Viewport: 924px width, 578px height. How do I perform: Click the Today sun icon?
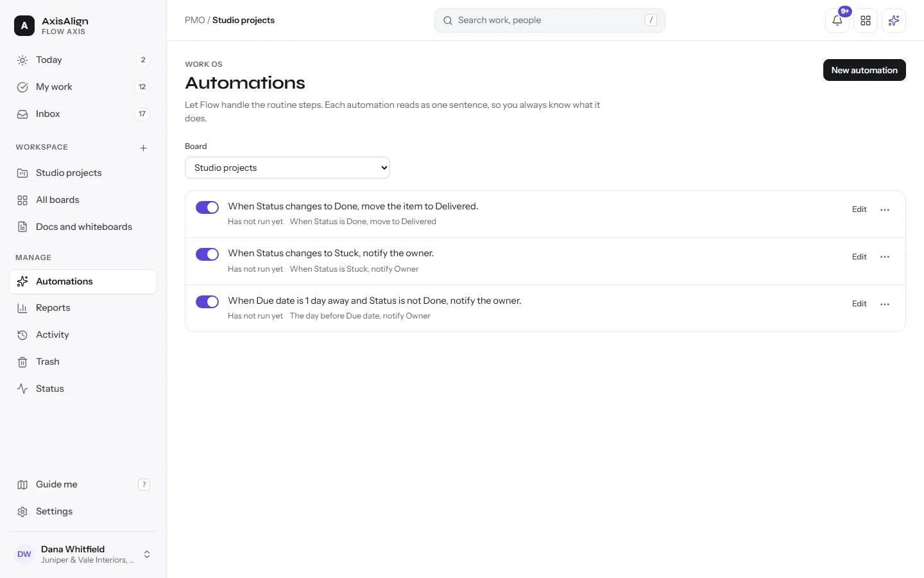click(22, 60)
